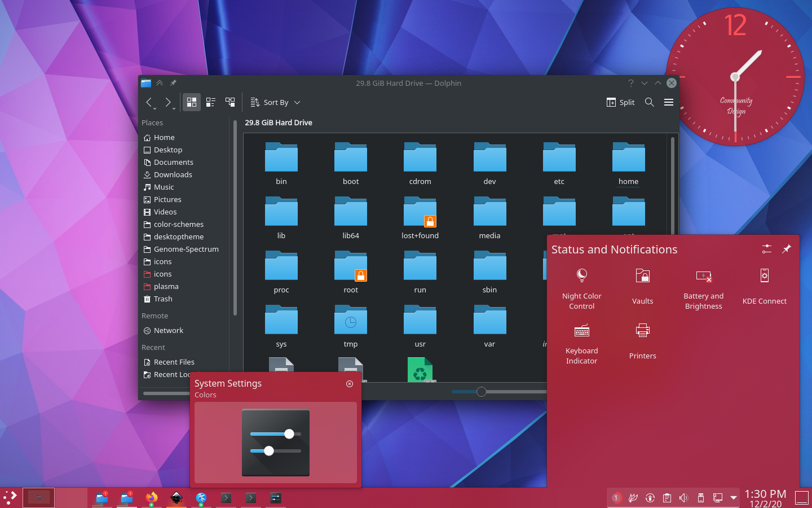
Task: Collapse hidden tray icons arrow
Action: (734, 498)
